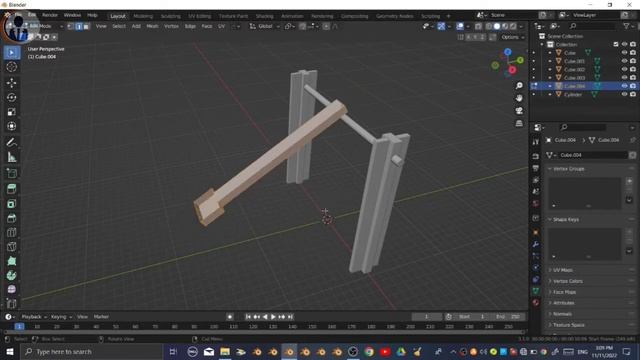Collapse the Shape Keys panel
Image resolution: width=640 pixels, height=360 pixels.
coord(565,220)
